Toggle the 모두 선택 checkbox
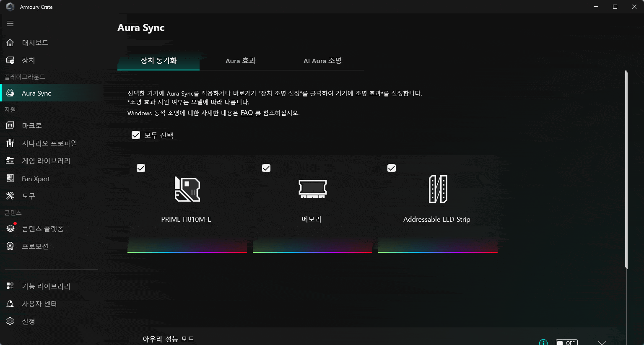644x345 pixels. coord(136,135)
